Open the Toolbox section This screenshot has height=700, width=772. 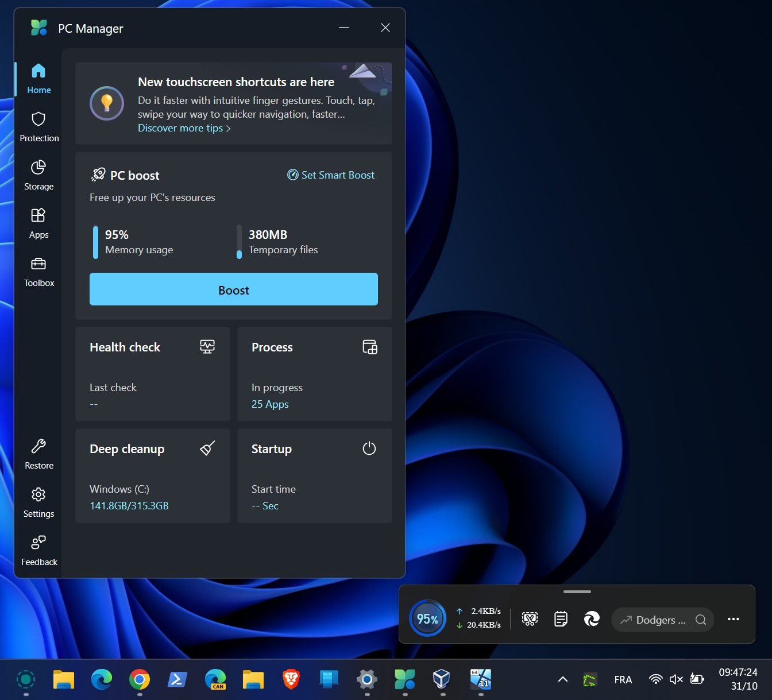click(x=38, y=271)
